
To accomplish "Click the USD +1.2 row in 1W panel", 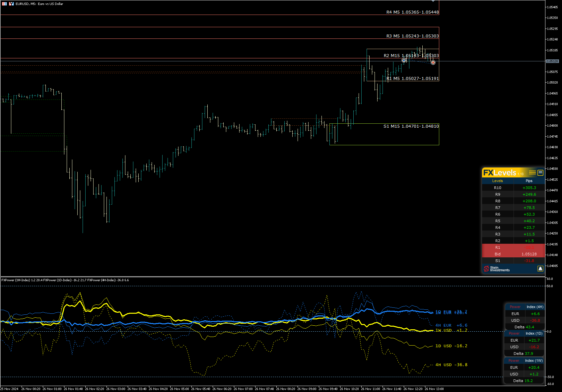I will 524,374.
